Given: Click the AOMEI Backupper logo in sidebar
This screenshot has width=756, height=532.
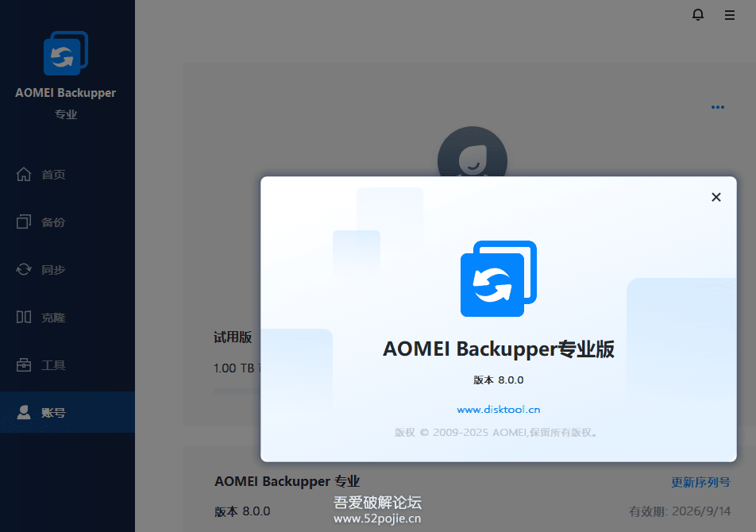Looking at the screenshot, I should 66,53.
